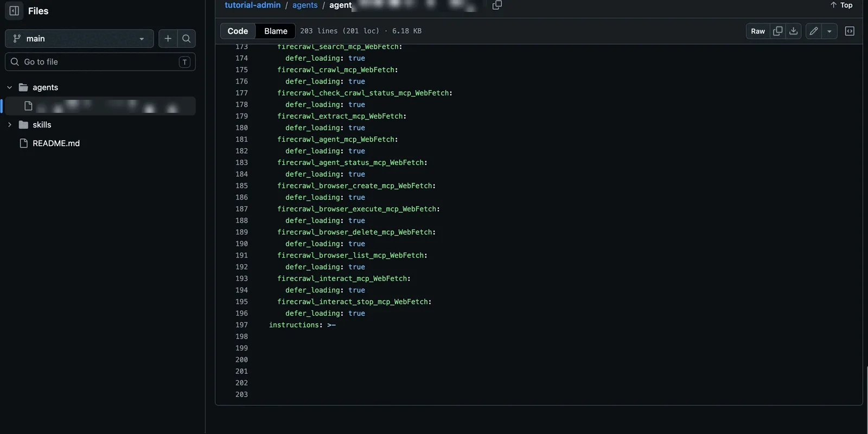Collapse the file tree side panel icon

(x=14, y=11)
